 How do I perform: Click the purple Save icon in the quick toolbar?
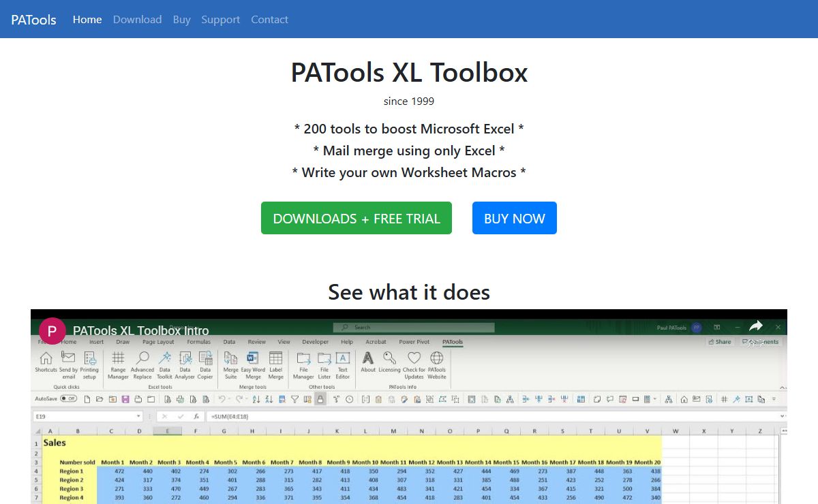125,399
